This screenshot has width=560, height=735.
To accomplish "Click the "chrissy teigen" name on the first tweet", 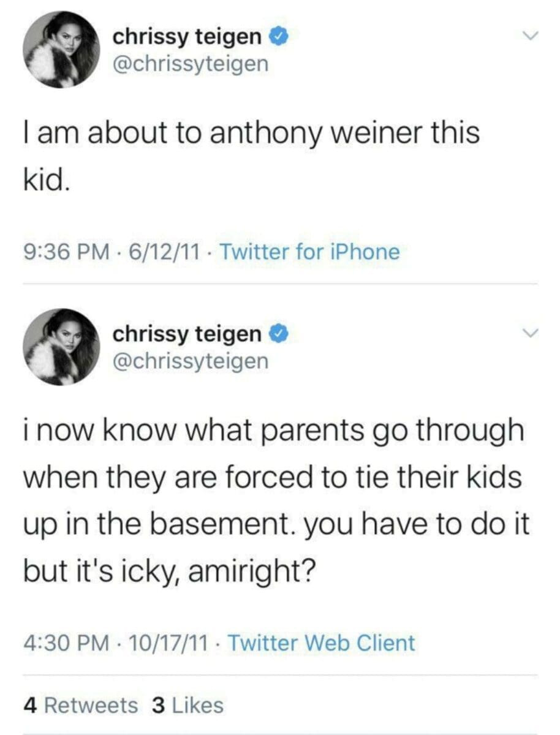I will tap(186, 37).
